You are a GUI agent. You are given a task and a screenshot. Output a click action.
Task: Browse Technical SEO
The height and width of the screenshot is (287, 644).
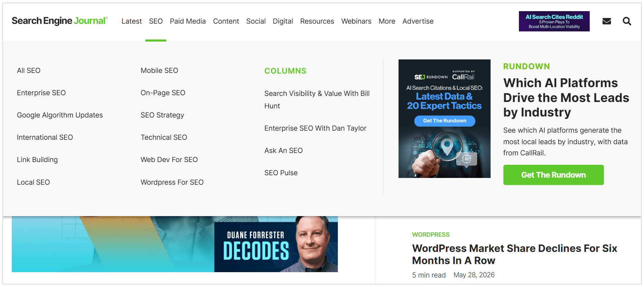(164, 137)
